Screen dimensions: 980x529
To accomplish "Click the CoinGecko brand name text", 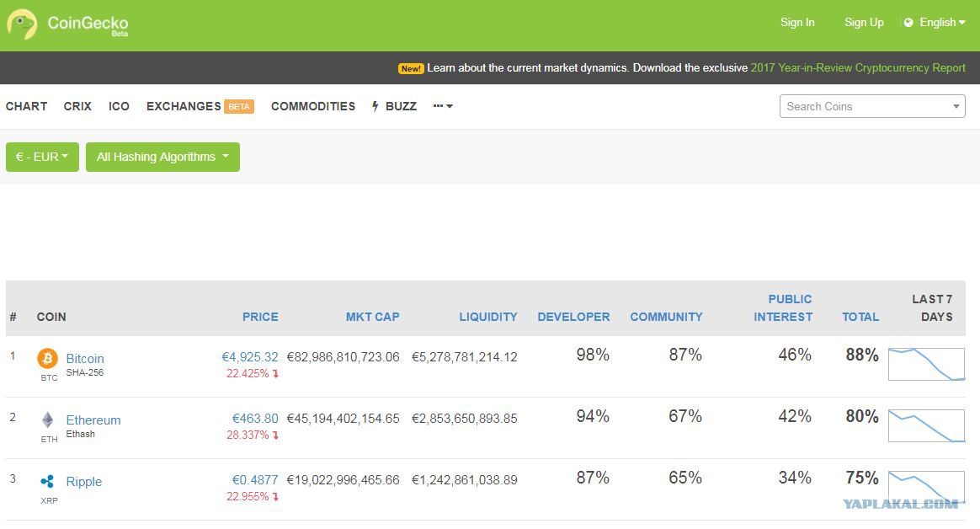I will click(88, 23).
